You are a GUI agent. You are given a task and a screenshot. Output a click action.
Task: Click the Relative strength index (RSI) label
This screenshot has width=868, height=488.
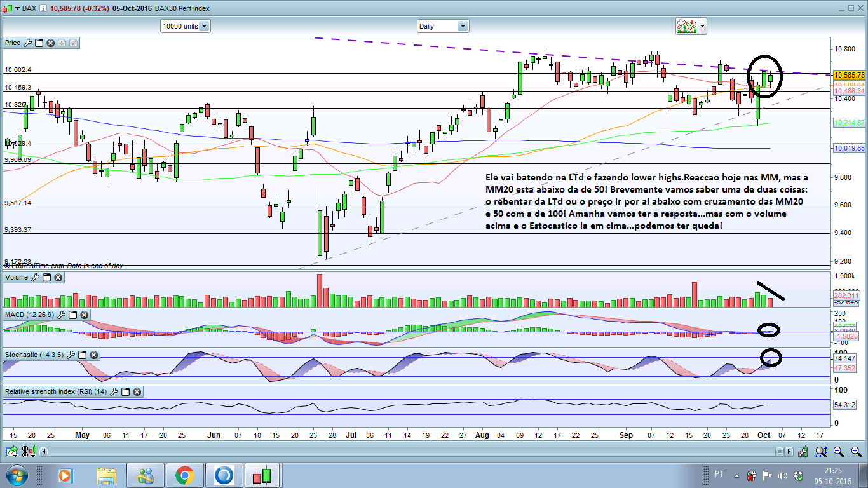point(56,392)
